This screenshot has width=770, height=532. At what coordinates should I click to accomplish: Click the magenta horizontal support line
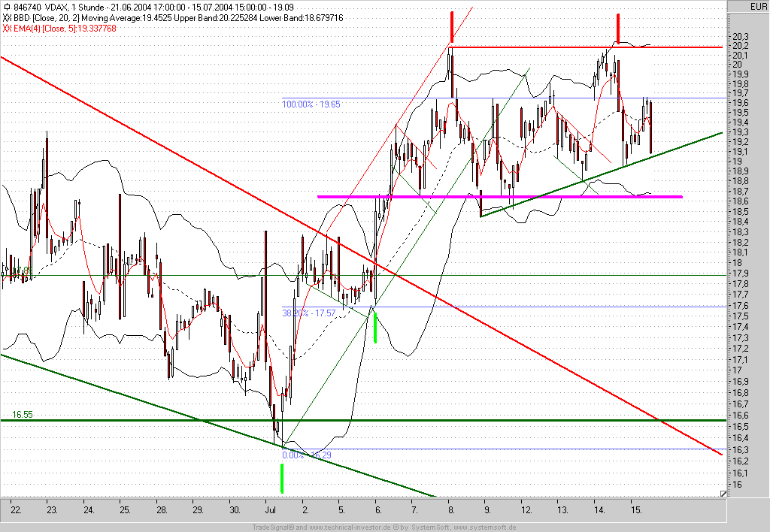click(x=500, y=197)
